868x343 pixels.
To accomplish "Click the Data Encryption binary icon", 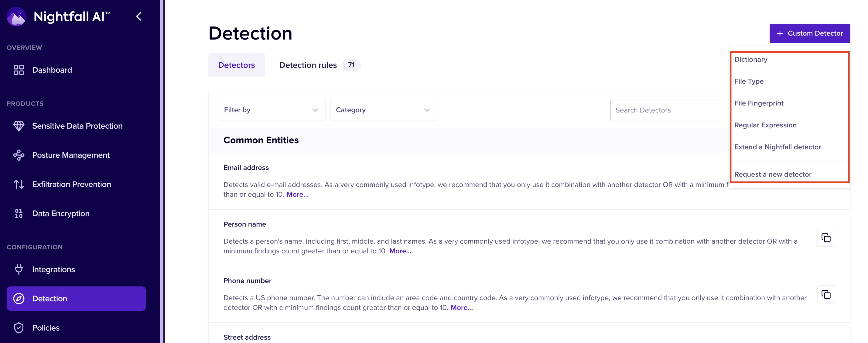I will 19,213.
